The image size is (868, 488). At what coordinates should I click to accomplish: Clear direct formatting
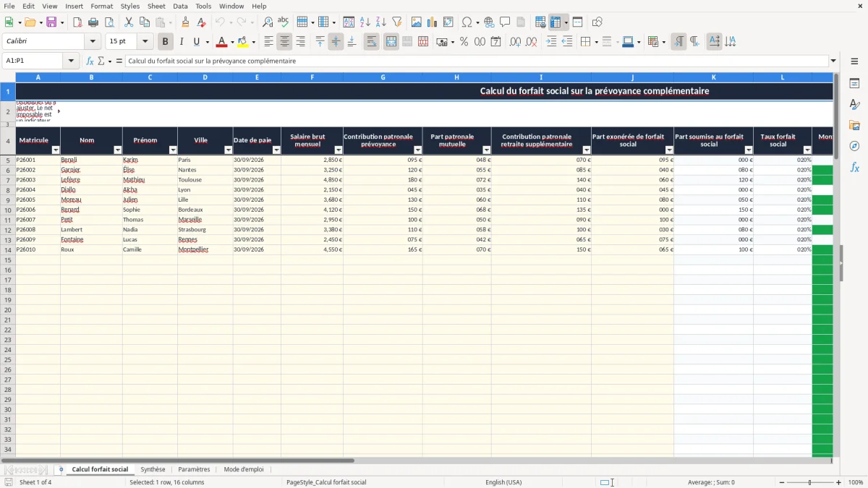coord(201,22)
